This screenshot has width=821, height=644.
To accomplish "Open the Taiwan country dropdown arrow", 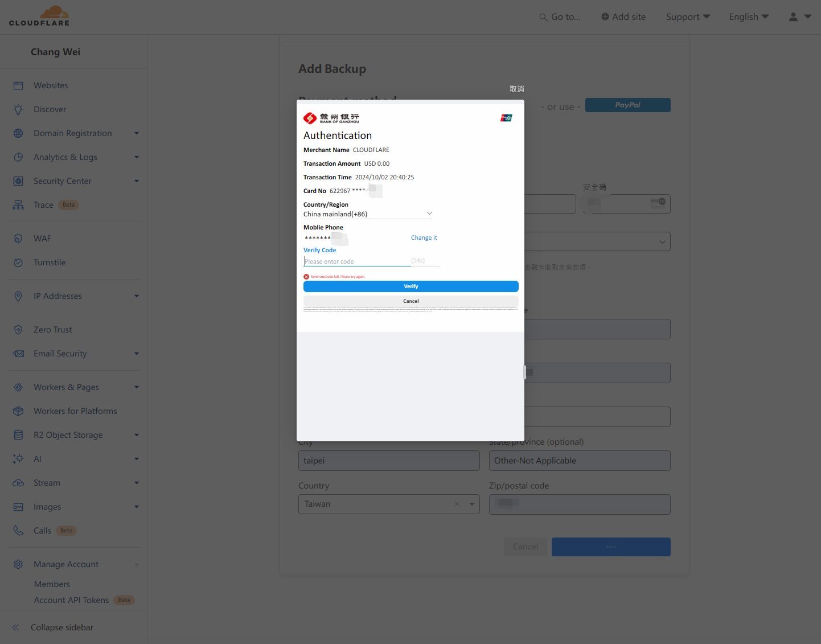I will (472, 504).
